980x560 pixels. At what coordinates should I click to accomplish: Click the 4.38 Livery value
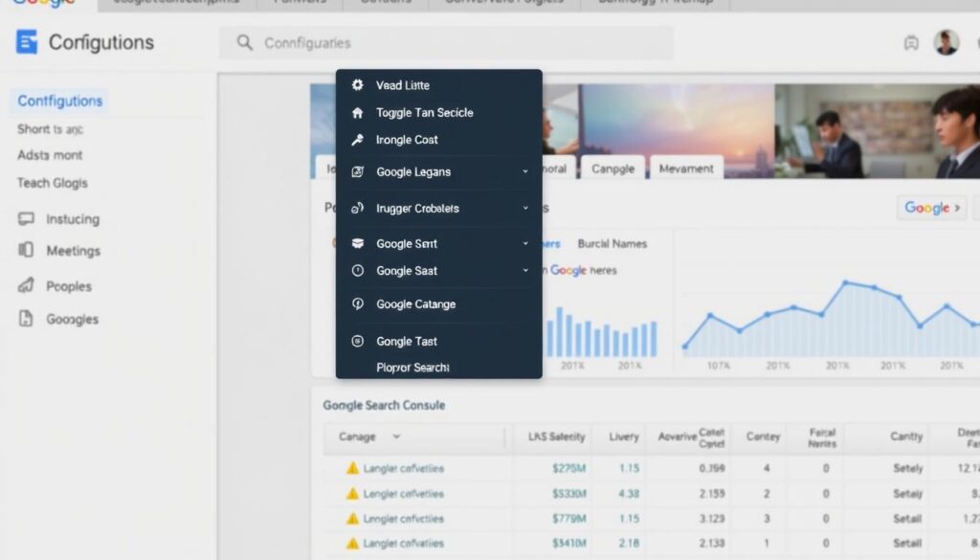coord(629,494)
